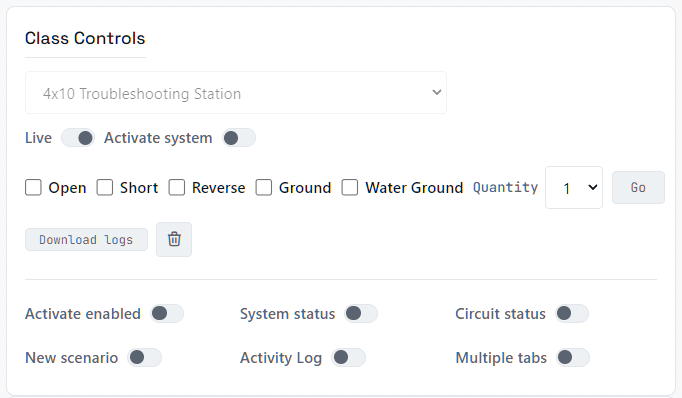Viewport: 682px width, 398px height.
Task: Open the Quantity dropdown showing 1
Action: (x=574, y=187)
